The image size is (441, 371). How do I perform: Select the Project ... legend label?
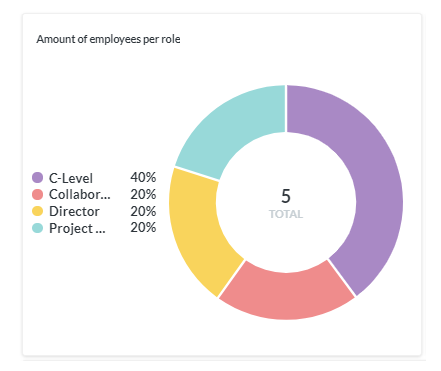pos(77,228)
